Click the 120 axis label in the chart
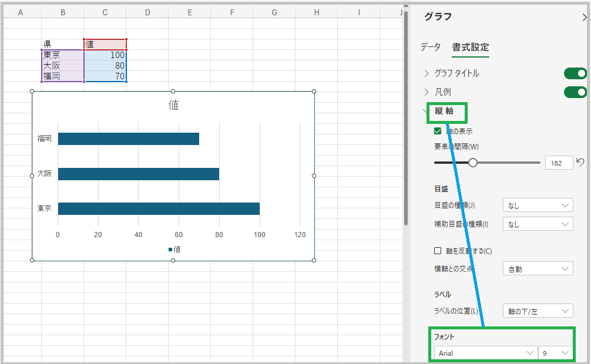Image resolution: width=591 pixels, height=364 pixels. point(300,235)
